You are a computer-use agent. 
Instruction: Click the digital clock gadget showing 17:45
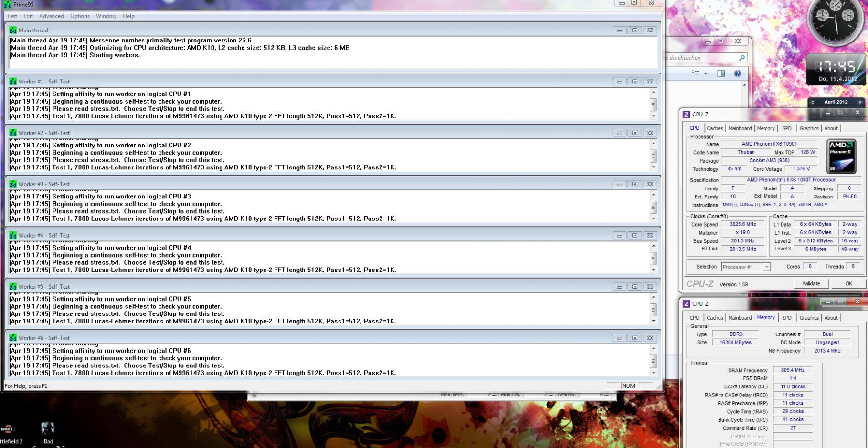(x=837, y=70)
